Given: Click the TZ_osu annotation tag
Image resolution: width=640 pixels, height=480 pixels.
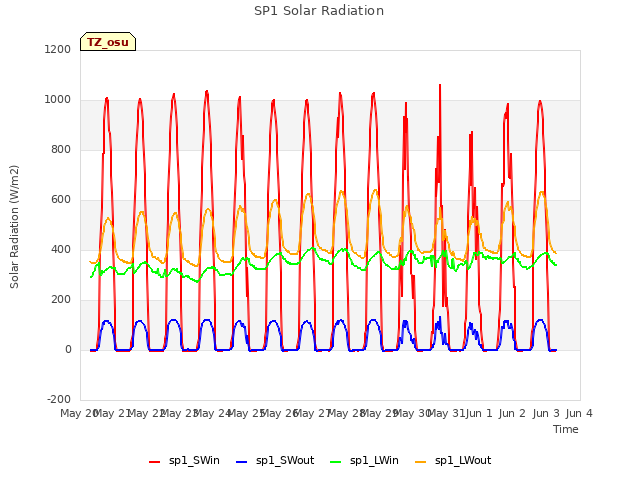Looking at the screenshot, I should point(108,42).
